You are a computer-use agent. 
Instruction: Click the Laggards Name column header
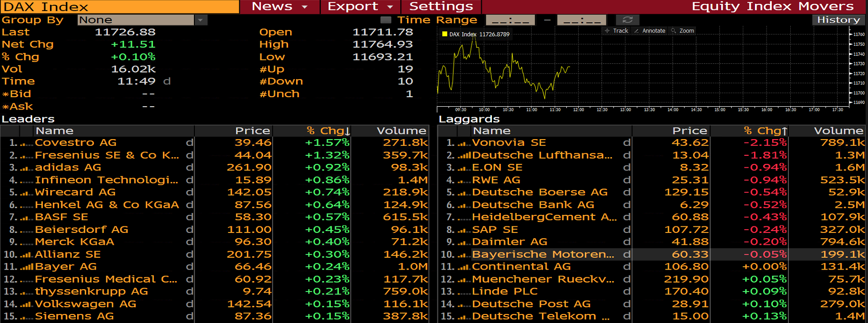click(x=551, y=131)
